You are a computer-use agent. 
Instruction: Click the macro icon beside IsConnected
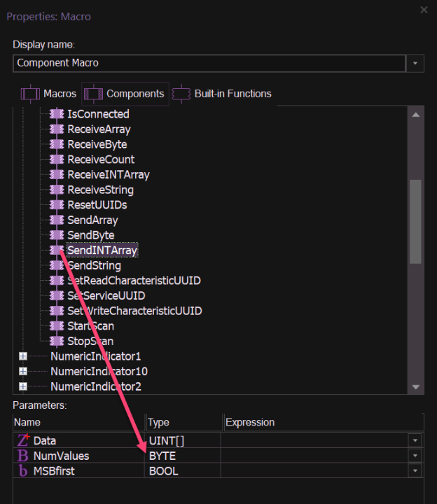pos(57,114)
